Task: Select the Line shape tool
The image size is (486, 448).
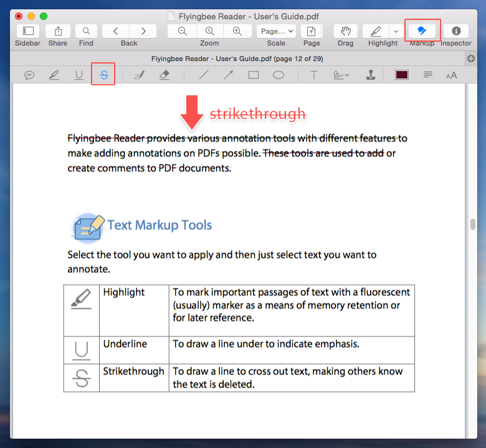Action: [x=204, y=75]
